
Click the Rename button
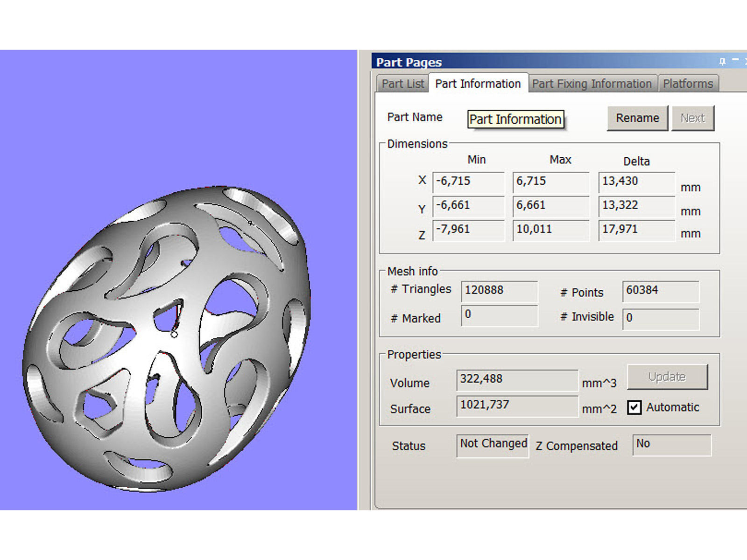click(637, 118)
